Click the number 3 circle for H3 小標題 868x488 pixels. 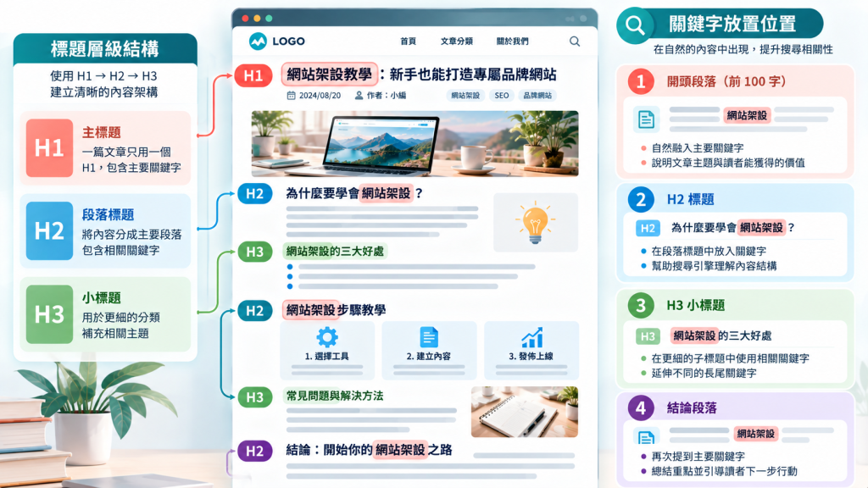pos(641,305)
